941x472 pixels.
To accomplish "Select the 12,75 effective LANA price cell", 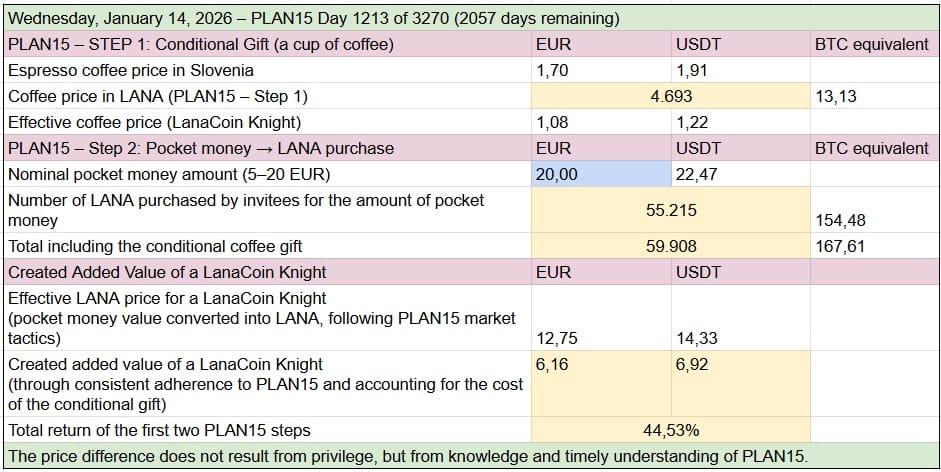I will coord(556,339).
